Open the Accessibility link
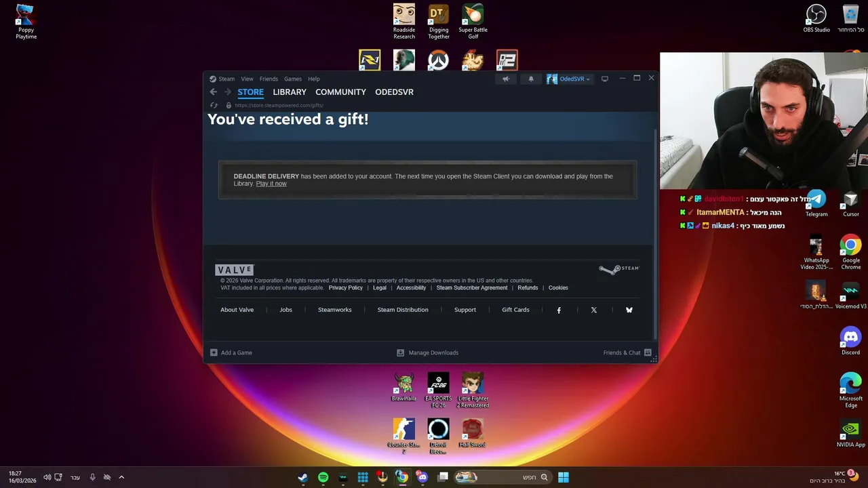The height and width of the screenshot is (488, 868). click(411, 288)
